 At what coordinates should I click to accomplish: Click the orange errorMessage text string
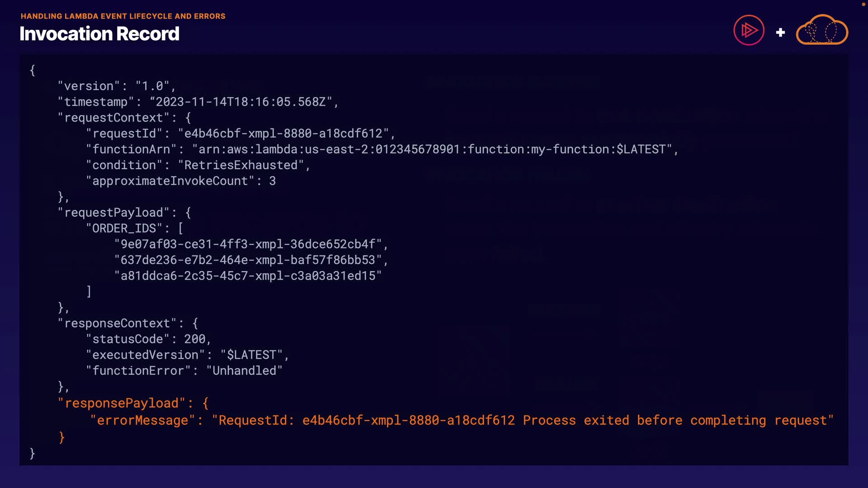523,421
